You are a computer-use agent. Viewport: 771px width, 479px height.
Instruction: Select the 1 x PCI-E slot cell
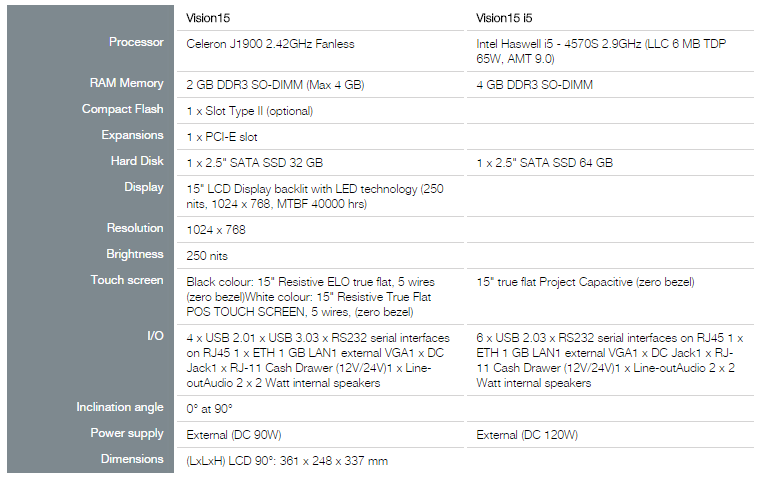[x=222, y=136]
